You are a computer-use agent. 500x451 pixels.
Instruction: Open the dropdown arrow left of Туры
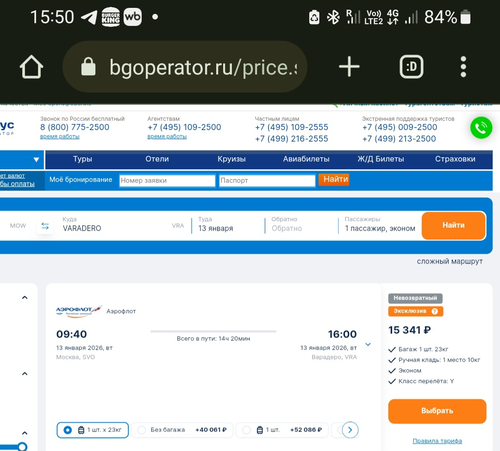pos(36,159)
